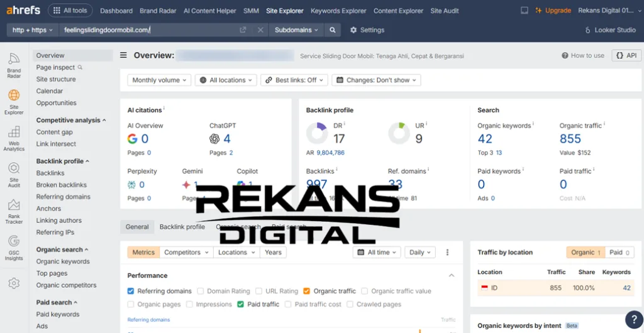Click the three-dot menu beside Daily
The height and width of the screenshot is (333, 644).
pos(448,253)
